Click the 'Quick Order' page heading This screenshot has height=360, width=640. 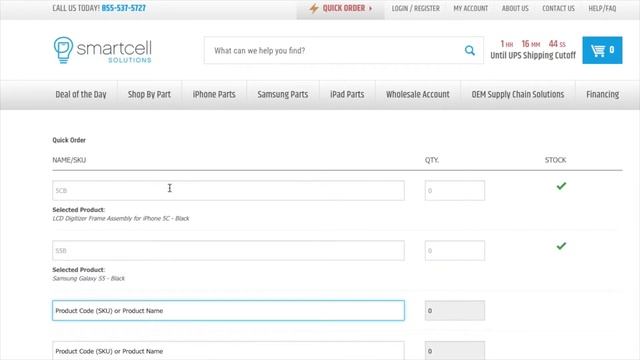(x=69, y=140)
